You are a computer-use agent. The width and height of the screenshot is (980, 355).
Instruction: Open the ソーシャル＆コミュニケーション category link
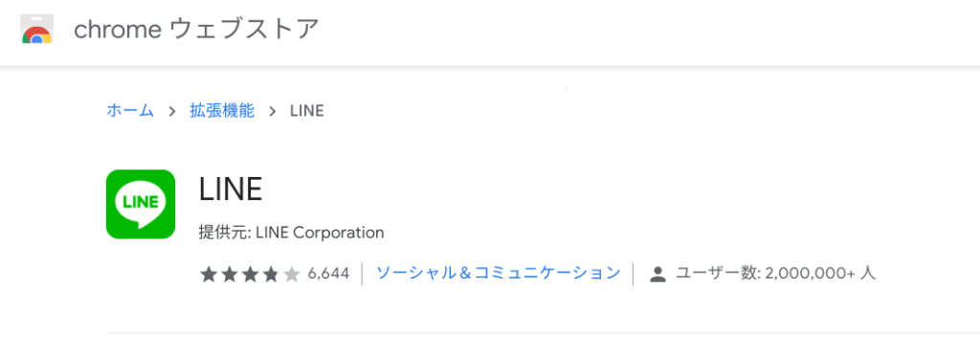[498, 273]
